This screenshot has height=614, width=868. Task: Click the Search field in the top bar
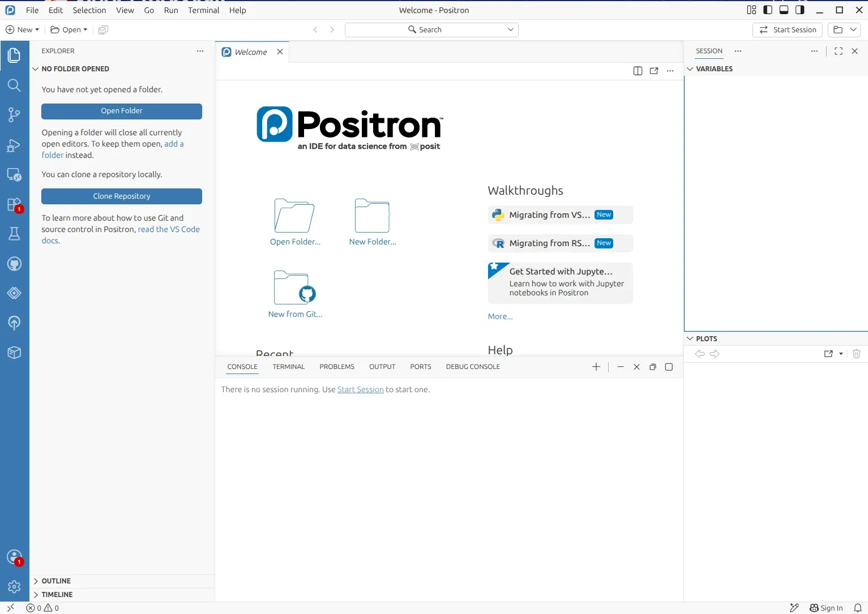point(431,30)
